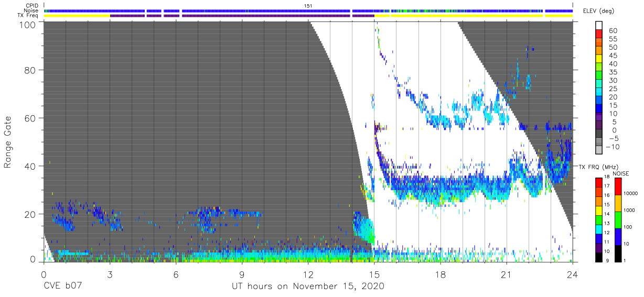Screen dimensions: 644x297
Task: Select the white top segment of ELEV colorbar
Action: click(599, 26)
